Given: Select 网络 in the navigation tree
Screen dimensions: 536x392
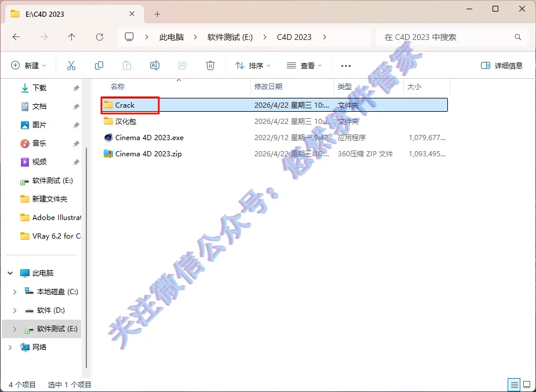Looking at the screenshot, I should (39, 347).
